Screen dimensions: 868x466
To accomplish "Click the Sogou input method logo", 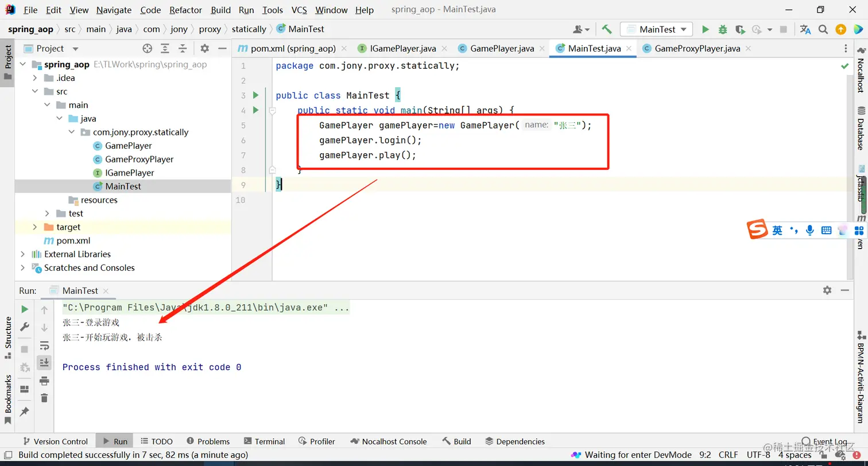I will pos(757,229).
